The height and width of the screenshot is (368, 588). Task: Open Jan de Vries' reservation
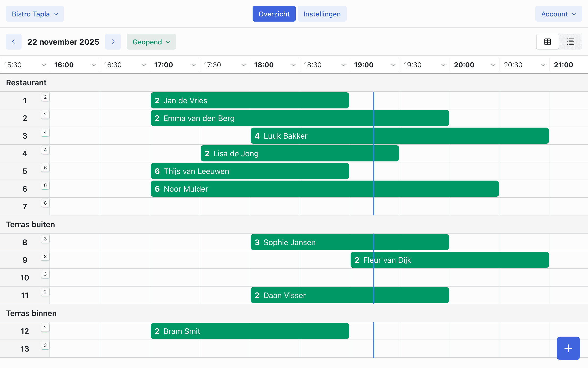point(249,100)
